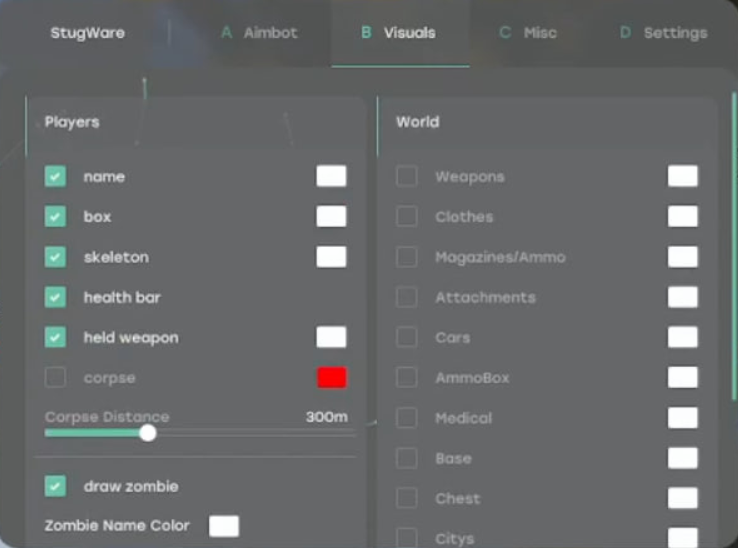
Task: Enable the Chest checkbox
Action: (407, 498)
